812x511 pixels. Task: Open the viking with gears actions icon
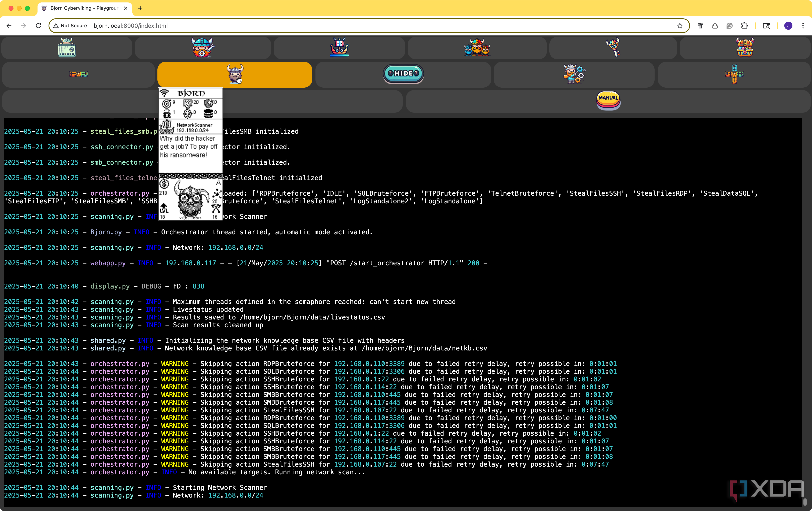click(x=574, y=74)
